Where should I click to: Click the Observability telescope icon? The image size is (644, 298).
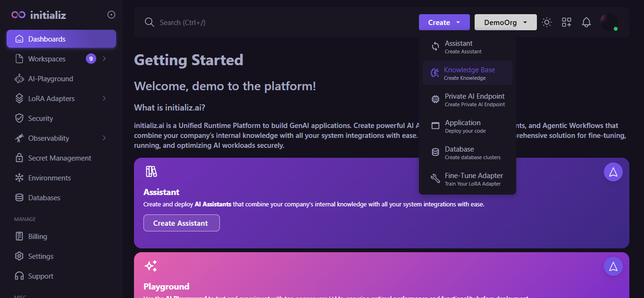[x=19, y=138]
